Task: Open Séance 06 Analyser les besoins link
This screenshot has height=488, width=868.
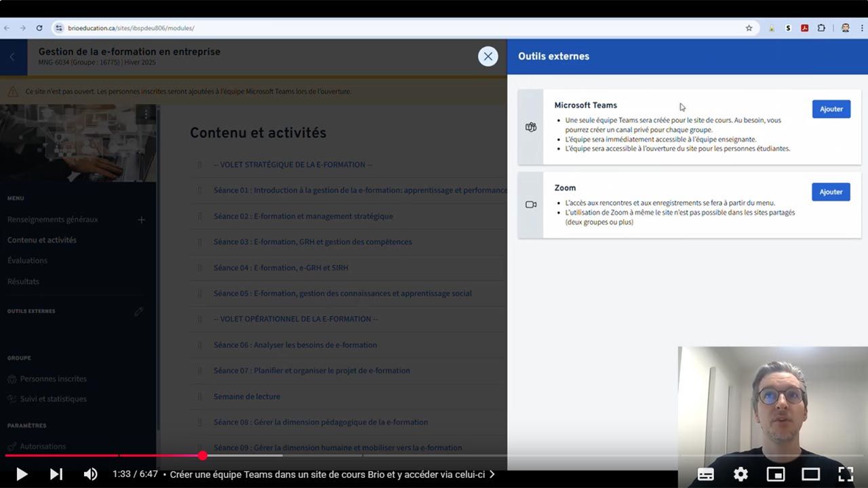Action: click(x=295, y=345)
